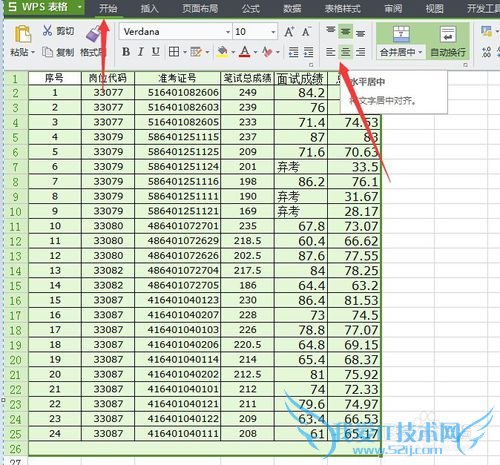Open the Formulas (公式) tab

(x=251, y=8)
